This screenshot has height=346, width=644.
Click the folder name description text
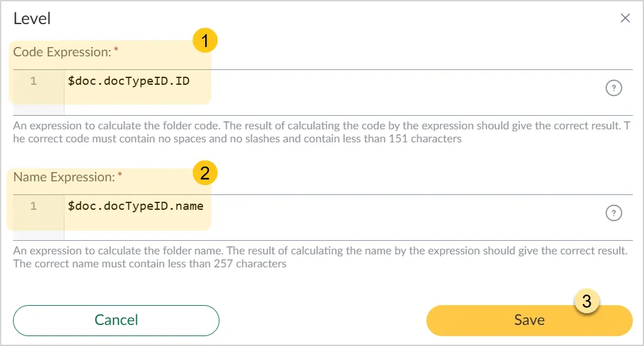(320, 257)
